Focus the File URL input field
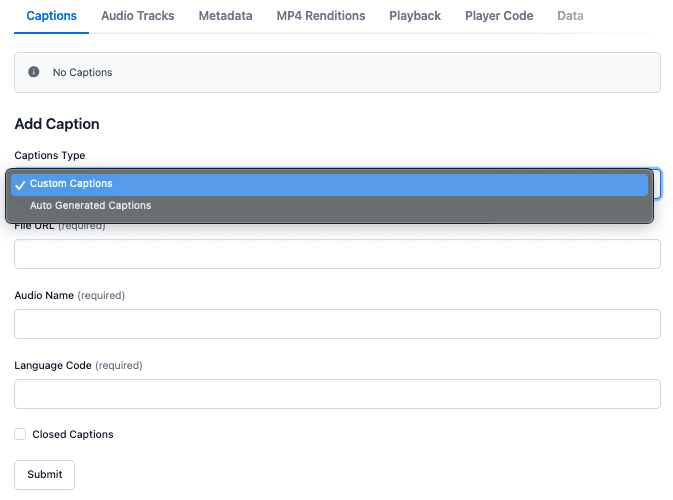673x500 pixels. tap(337, 254)
